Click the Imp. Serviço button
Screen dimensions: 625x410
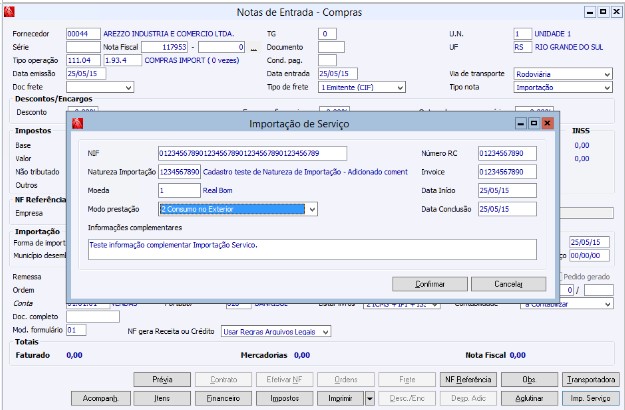pyautogui.click(x=591, y=398)
